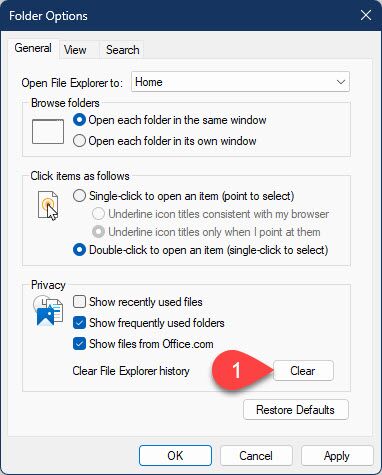This screenshot has height=475, width=382.
Task: Select the General tab
Action: click(x=33, y=48)
